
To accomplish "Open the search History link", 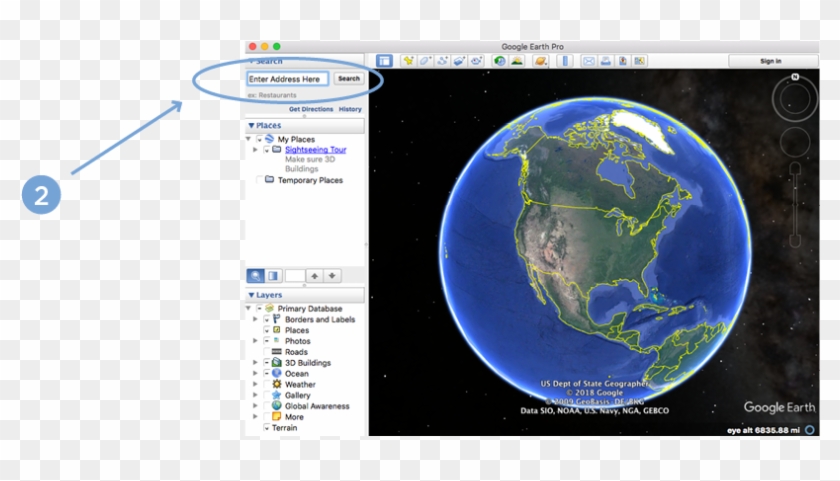I will click(350, 109).
